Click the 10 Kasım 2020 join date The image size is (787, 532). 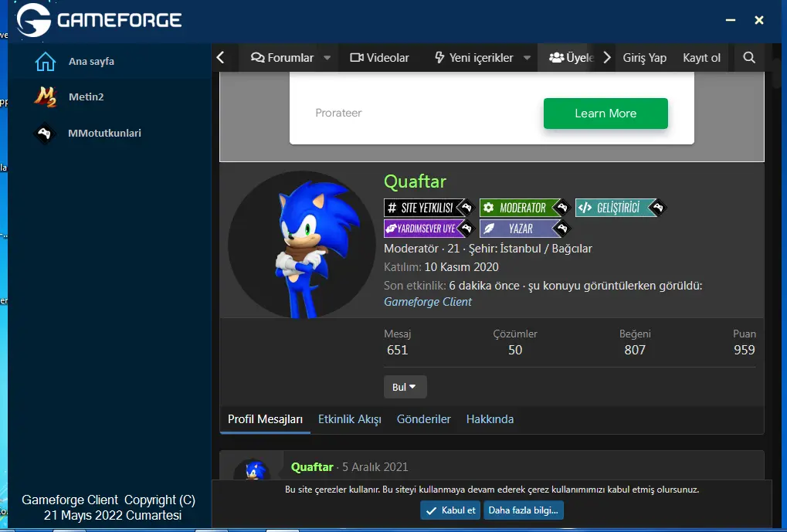click(x=461, y=267)
